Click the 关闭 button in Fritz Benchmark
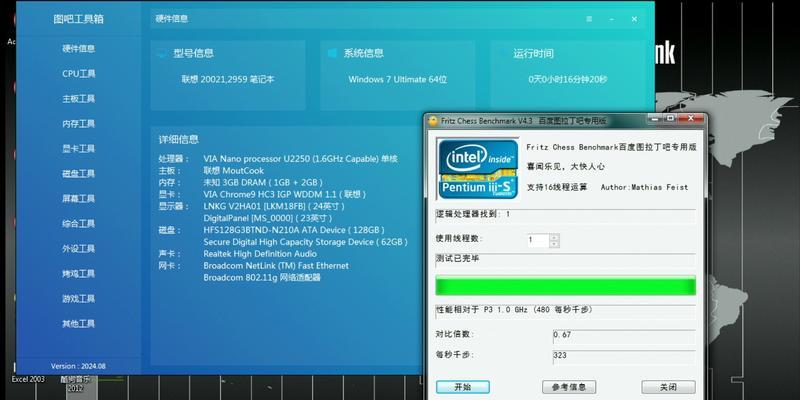Image resolution: width=800 pixels, height=400 pixels. pos(668,387)
